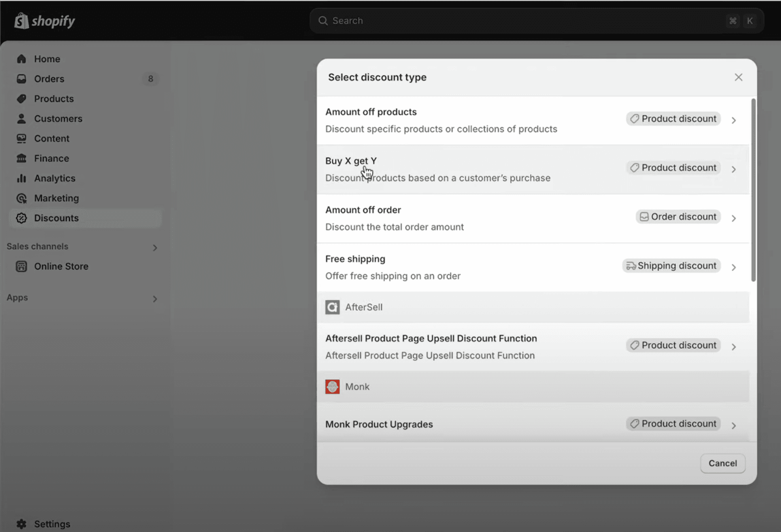Open Marketing in the sidebar

coord(85,198)
